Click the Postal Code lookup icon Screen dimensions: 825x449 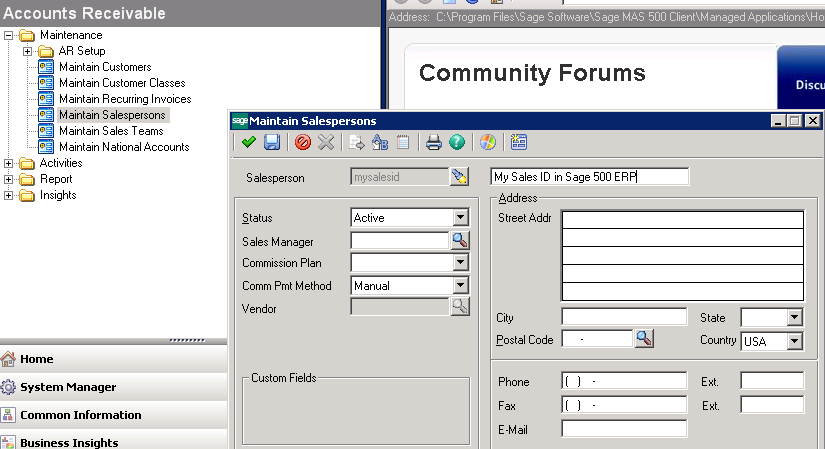pos(644,339)
